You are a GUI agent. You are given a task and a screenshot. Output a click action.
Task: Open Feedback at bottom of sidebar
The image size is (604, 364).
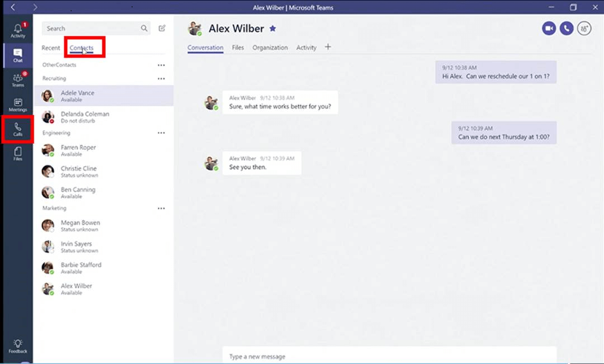pyautogui.click(x=17, y=346)
